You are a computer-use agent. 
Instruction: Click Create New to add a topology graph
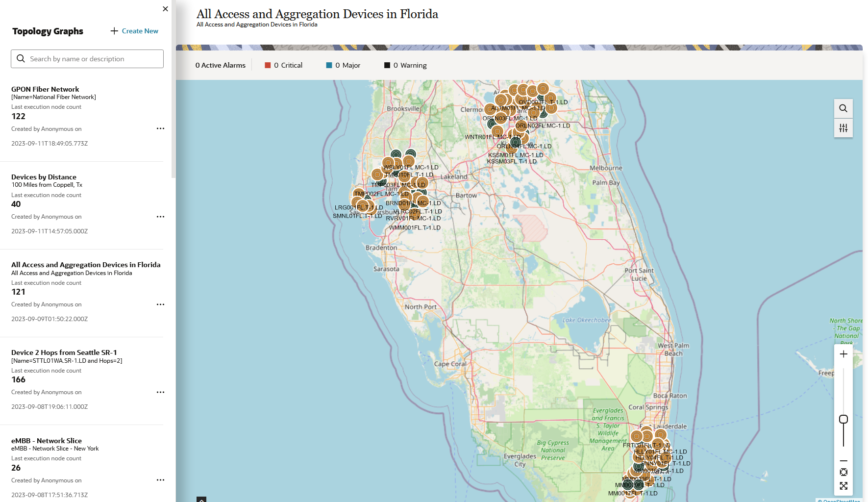[134, 31]
